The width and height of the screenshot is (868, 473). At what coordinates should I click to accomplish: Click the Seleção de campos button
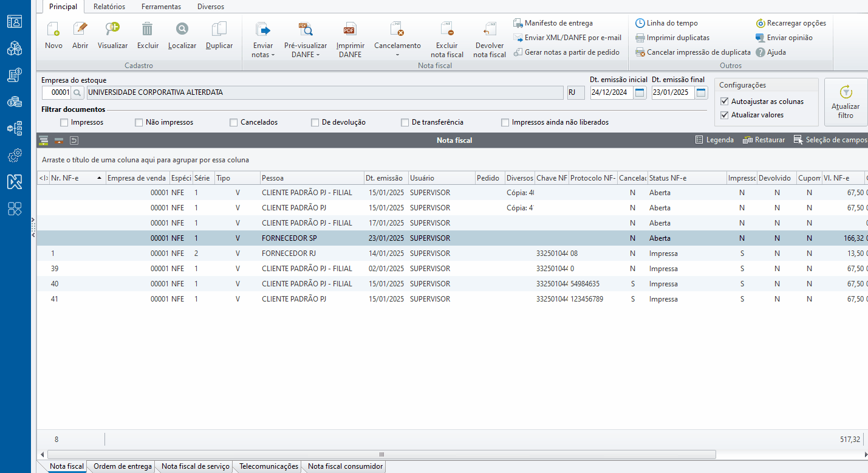830,140
